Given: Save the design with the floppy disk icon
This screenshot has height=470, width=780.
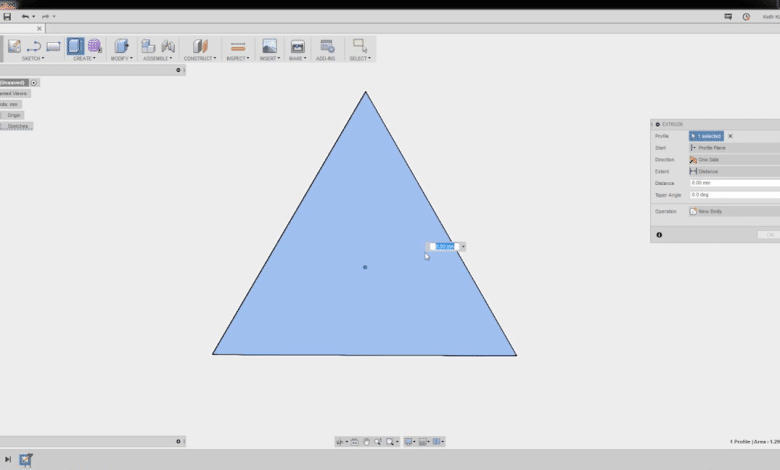Looking at the screenshot, I should tap(7, 16).
